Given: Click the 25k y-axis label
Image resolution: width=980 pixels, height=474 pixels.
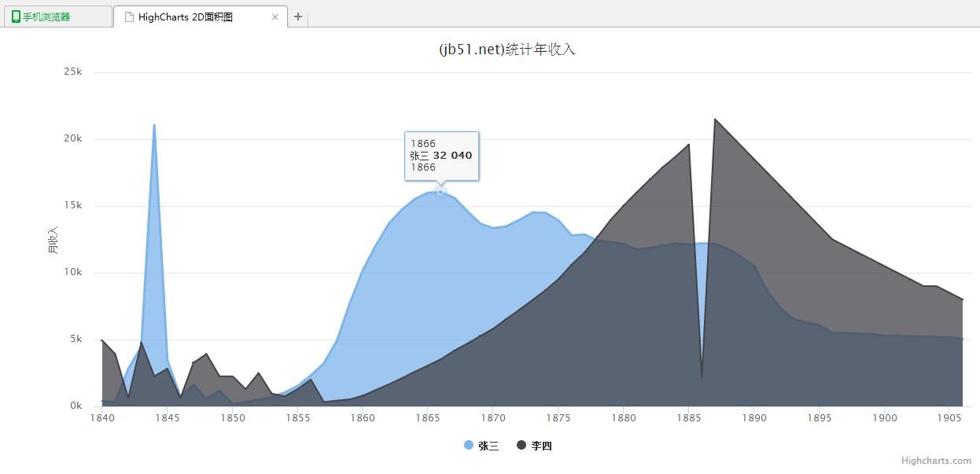Looking at the screenshot, I should pyautogui.click(x=73, y=72).
